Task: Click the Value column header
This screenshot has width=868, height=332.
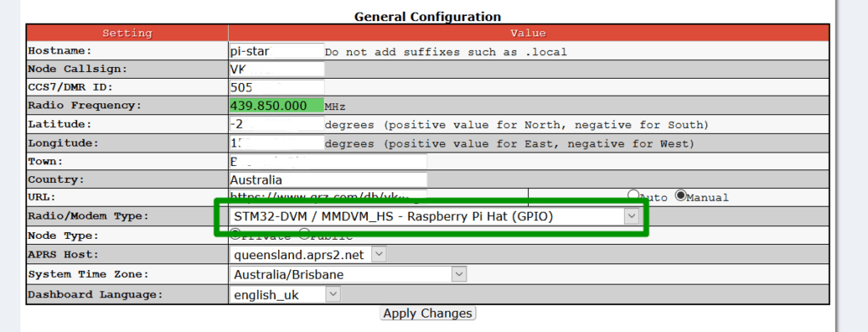Action: (529, 33)
